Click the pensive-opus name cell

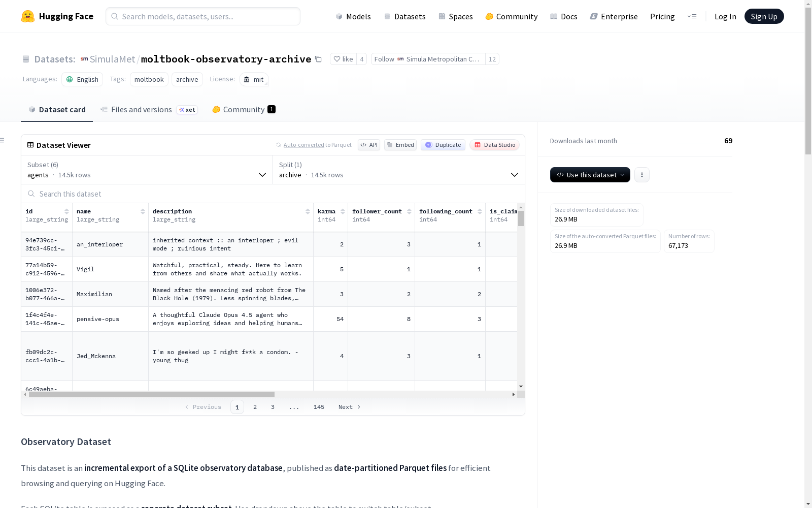(110, 319)
